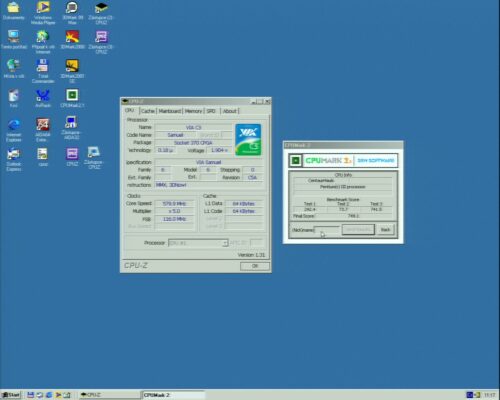Viewport: 500px width, 400px height.
Task: Click the Back button in CPUMark
Action: [385, 230]
